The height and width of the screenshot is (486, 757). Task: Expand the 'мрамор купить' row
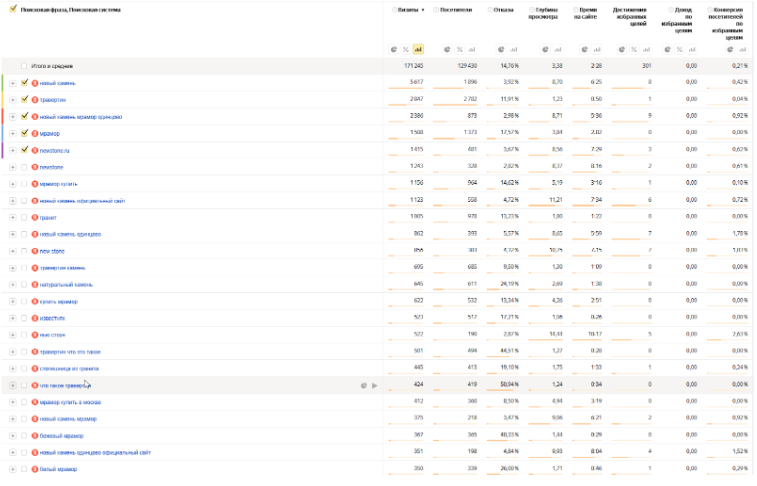coord(13,184)
